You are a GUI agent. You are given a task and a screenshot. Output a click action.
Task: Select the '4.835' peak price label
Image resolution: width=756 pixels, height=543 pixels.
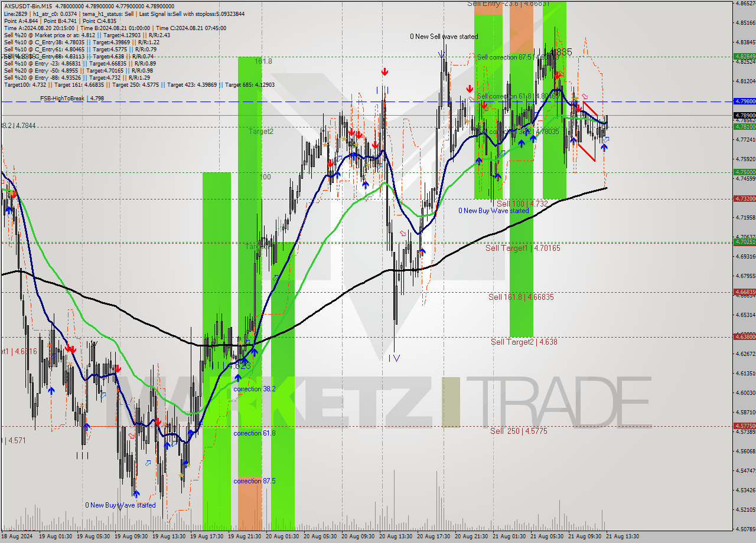tap(560, 53)
